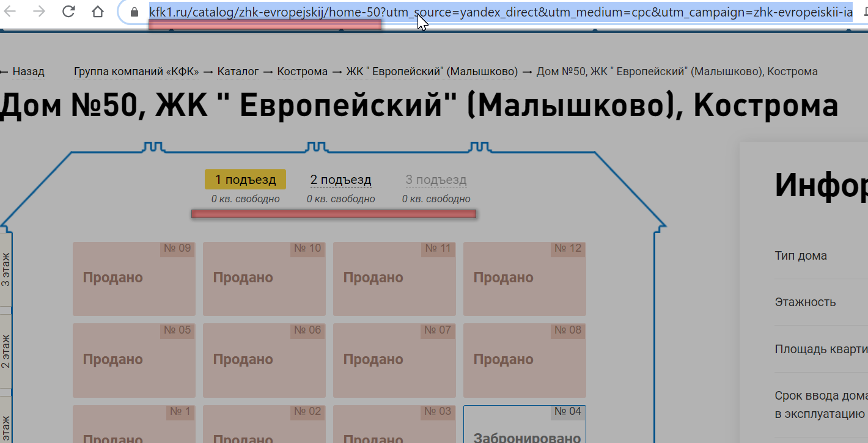This screenshot has height=443, width=868.
Task: Go to the browser home page
Action: (x=98, y=12)
